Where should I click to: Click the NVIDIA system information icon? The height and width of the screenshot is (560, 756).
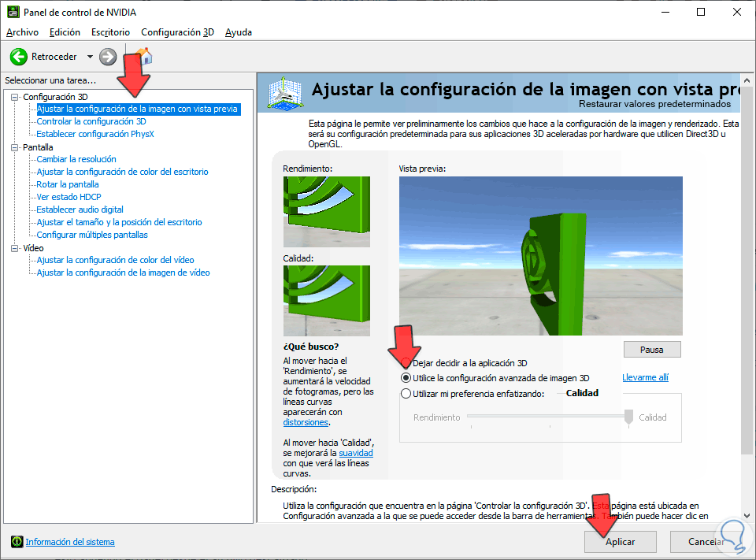point(17,542)
